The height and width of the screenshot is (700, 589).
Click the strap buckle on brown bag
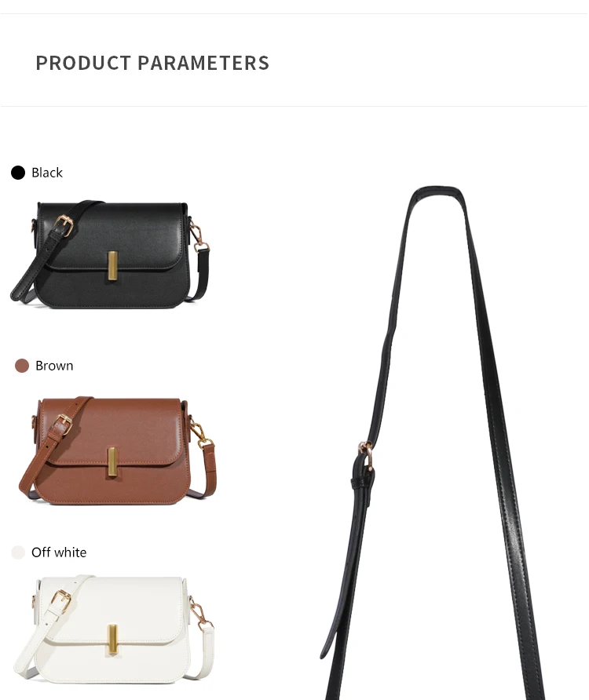pos(63,424)
